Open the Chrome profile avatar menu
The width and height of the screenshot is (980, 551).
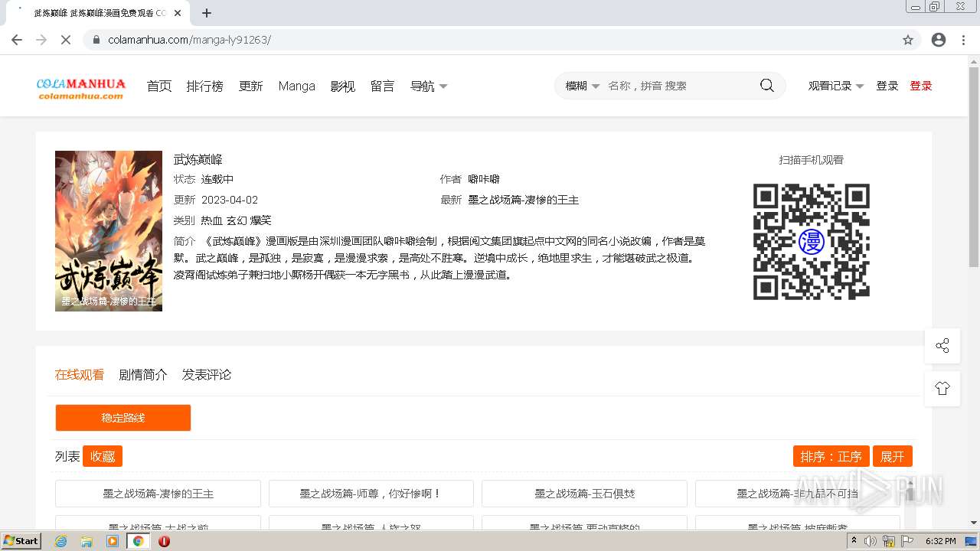939,40
